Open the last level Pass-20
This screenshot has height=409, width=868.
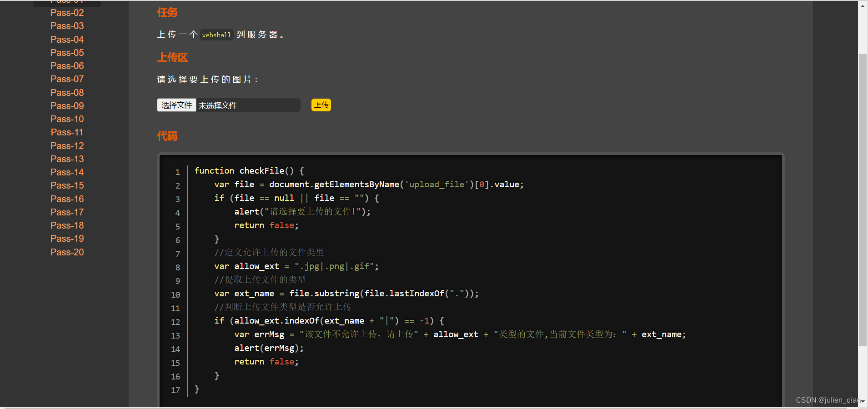tap(67, 252)
